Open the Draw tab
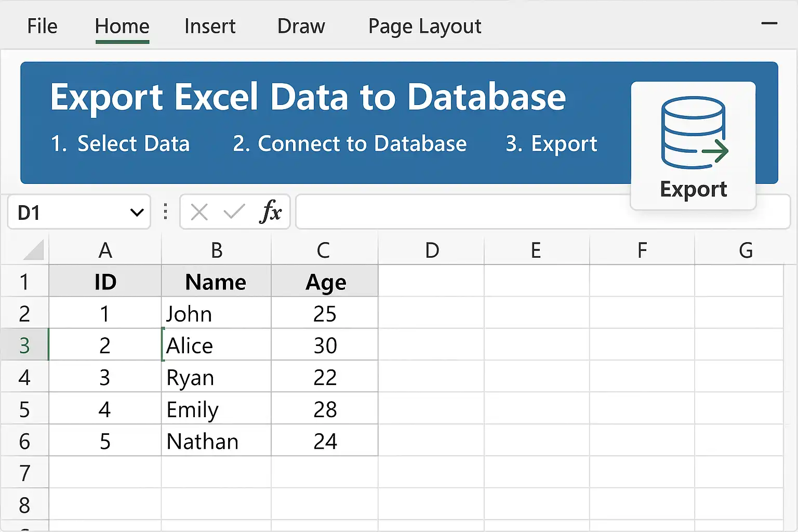 [x=301, y=26]
